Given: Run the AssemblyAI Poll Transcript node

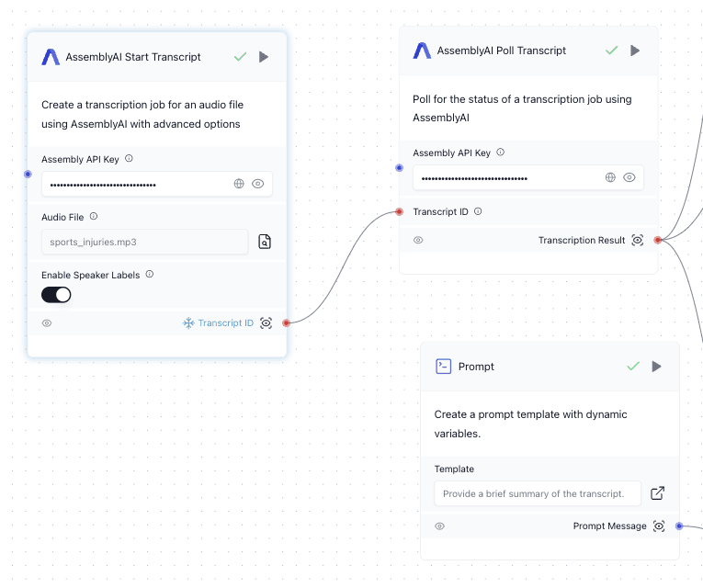Looking at the screenshot, I should pyautogui.click(x=635, y=51).
